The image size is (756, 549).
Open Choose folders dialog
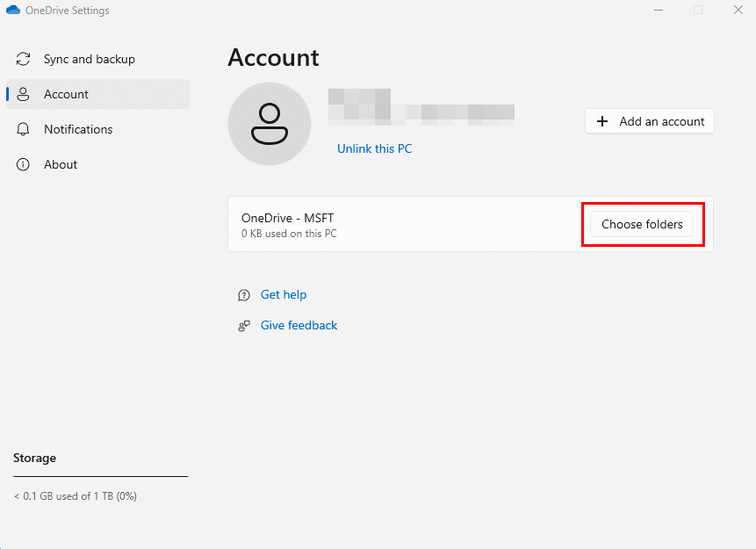[x=642, y=224]
